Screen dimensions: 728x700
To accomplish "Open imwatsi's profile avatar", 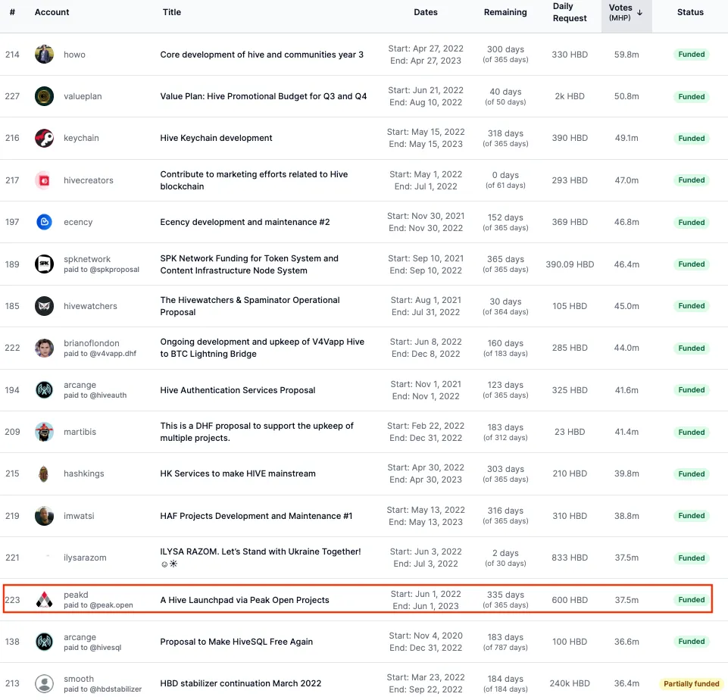I will click(x=44, y=516).
